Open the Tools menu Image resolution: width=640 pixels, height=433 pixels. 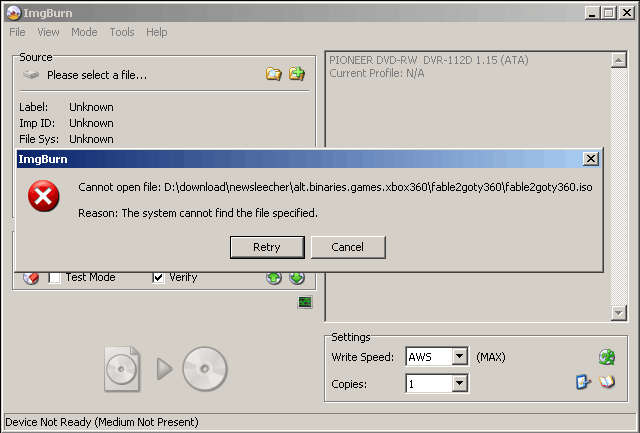(x=122, y=32)
